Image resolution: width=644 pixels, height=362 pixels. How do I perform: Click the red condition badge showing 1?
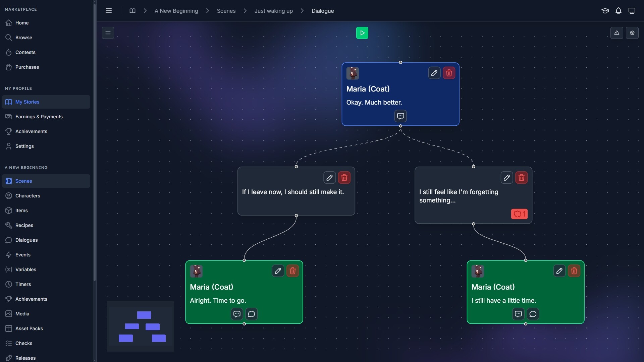pyautogui.click(x=519, y=214)
